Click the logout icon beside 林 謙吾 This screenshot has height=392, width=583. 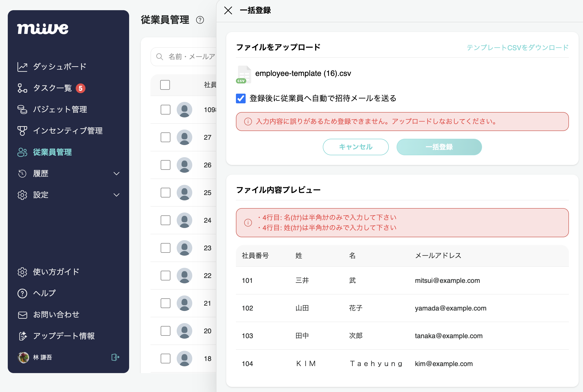pyautogui.click(x=116, y=357)
